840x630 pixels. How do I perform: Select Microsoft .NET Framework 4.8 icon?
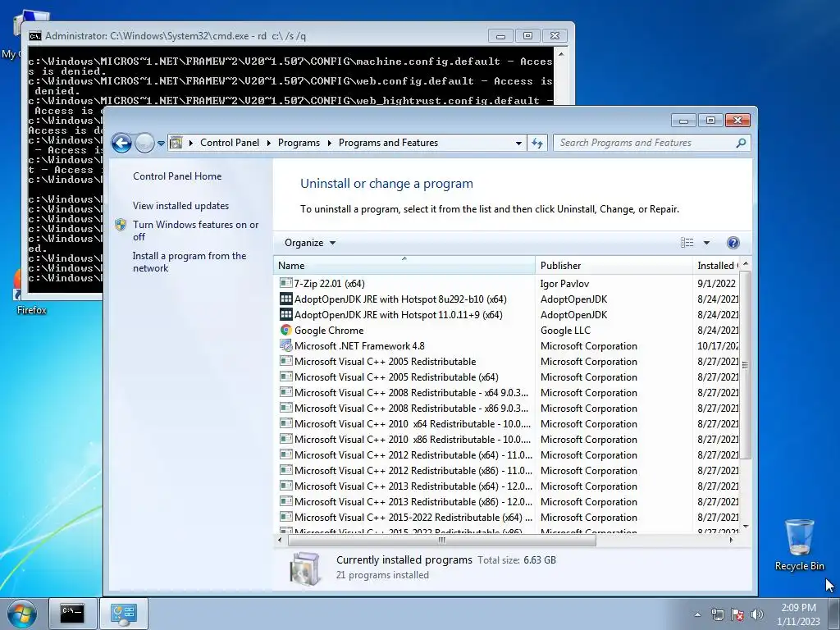click(x=286, y=345)
